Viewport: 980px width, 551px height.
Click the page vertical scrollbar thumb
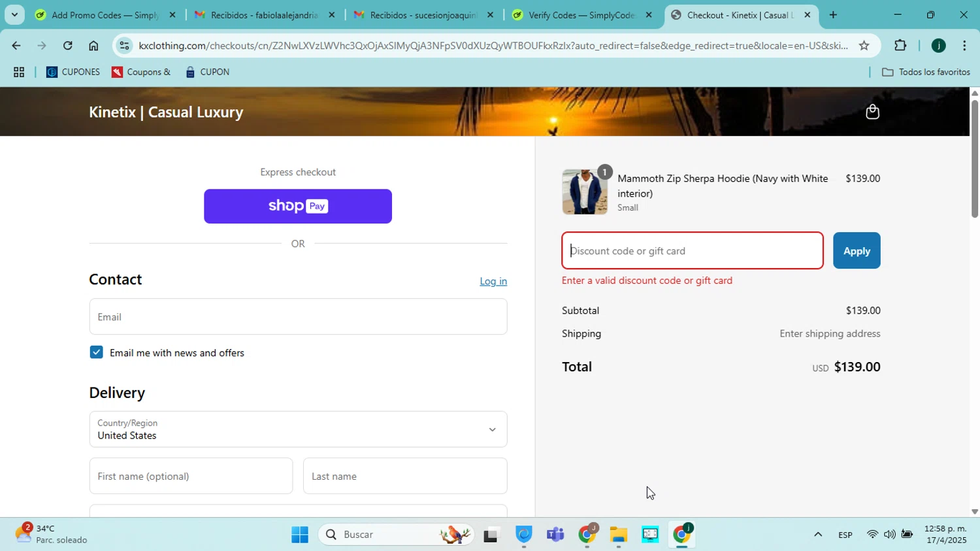[x=974, y=158]
